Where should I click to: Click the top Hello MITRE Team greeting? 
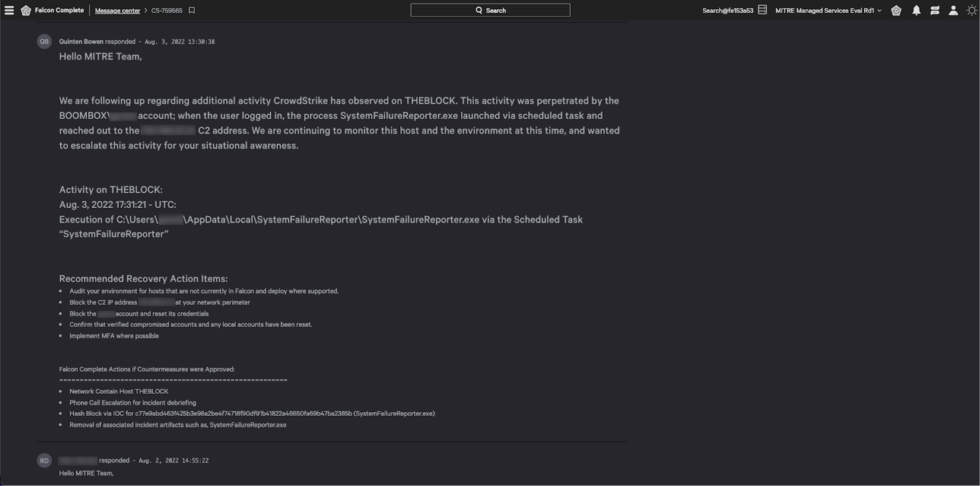(x=101, y=56)
